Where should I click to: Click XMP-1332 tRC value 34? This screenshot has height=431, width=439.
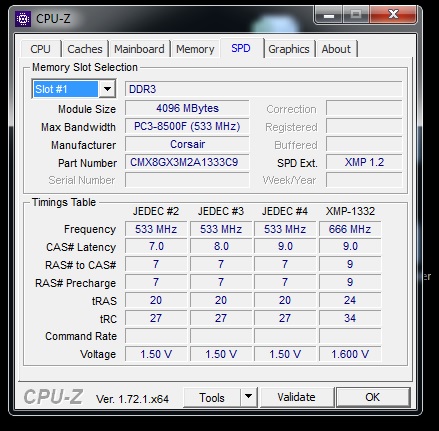click(350, 318)
